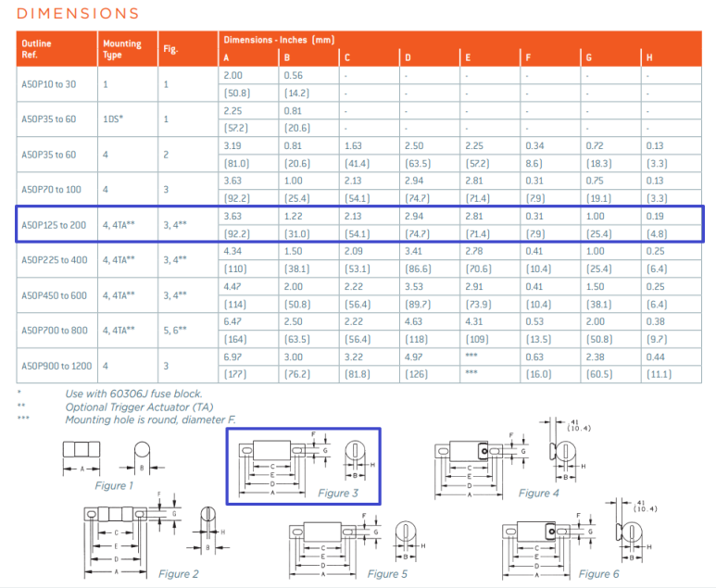Select the 'A50P225 to 400' row label
Viewport: 716px width, 588px height.
pos(54,260)
